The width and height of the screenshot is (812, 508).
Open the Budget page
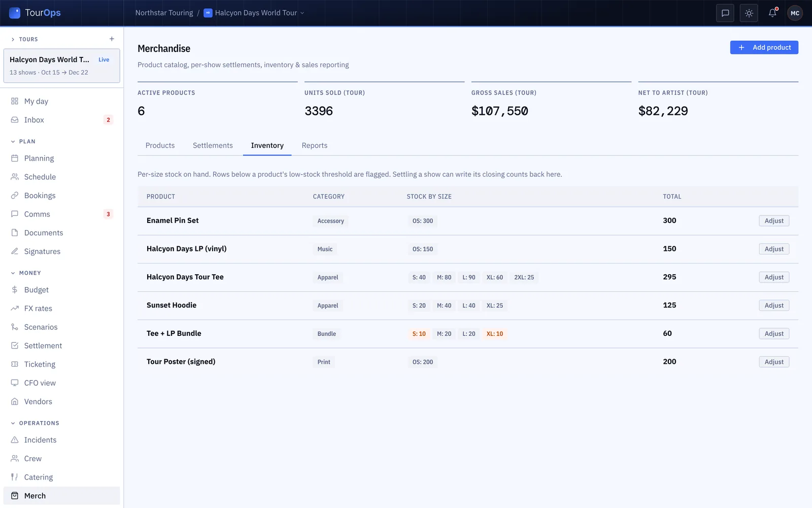(x=61, y=290)
